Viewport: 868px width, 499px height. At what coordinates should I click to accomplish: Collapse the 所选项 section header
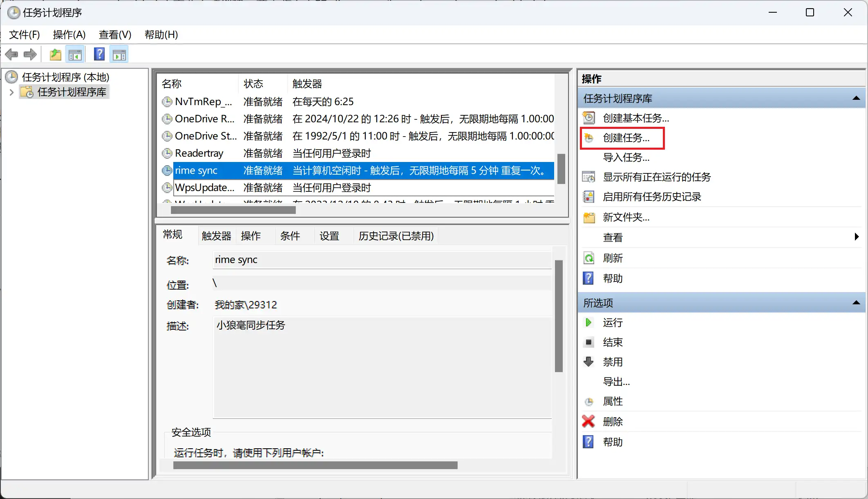point(857,302)
